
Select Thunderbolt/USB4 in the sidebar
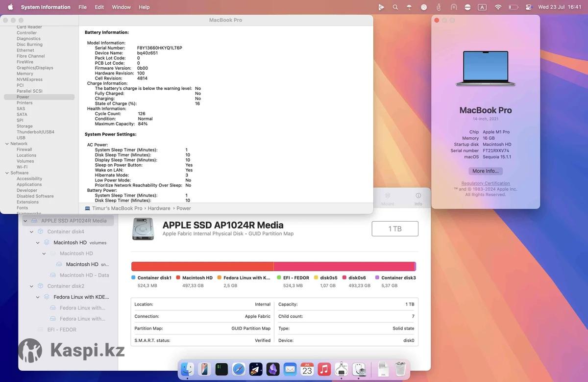tap(35, 132)
